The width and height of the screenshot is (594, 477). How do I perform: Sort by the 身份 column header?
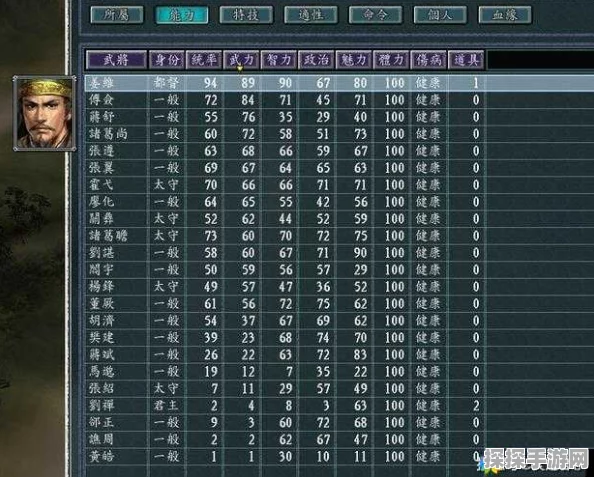coord(167,60)
